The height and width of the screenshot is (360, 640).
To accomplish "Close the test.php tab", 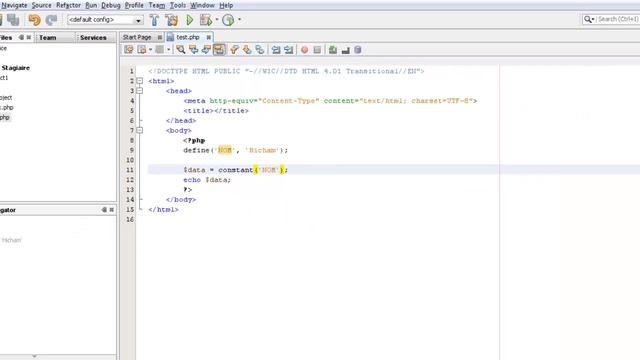I will pyautogui.click(x=209, y=37).
